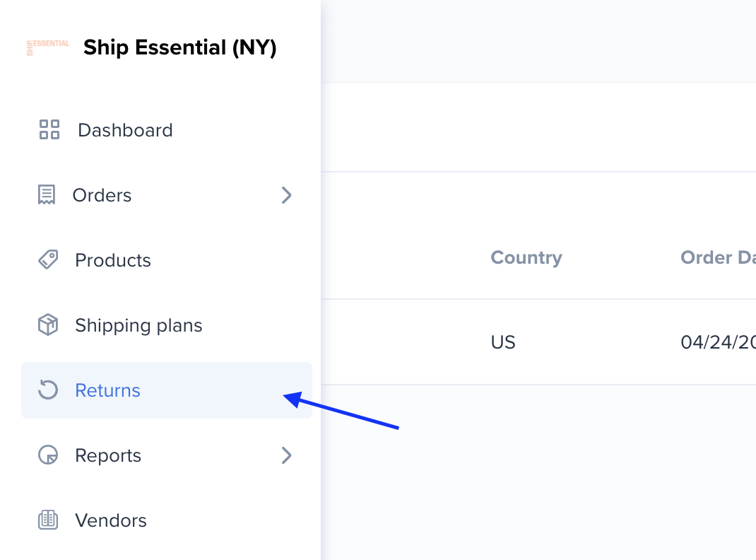Click the Shipping plans box icon
This screenshot has width=756, height=560.
[48, 325]
